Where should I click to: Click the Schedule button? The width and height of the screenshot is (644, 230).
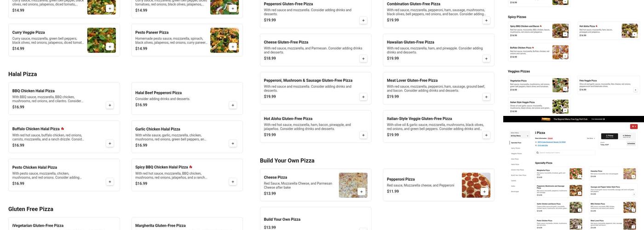tap(631, 144)
